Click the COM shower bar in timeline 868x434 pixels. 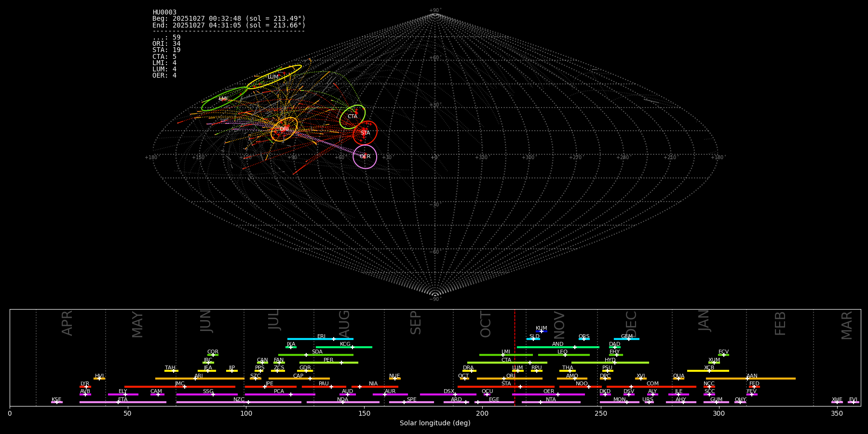651,387
